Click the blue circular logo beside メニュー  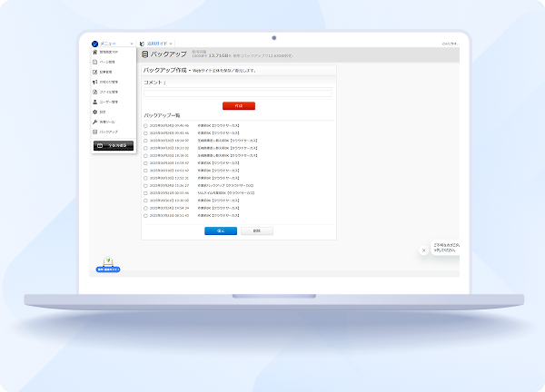click(x=94, y=44)
